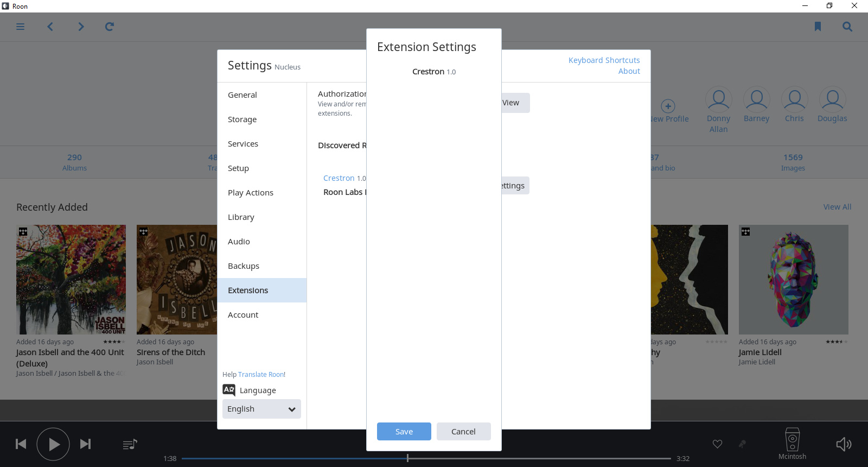
Task: Open Keyboard Shortcuts link
Action: [x=604, y=60]
